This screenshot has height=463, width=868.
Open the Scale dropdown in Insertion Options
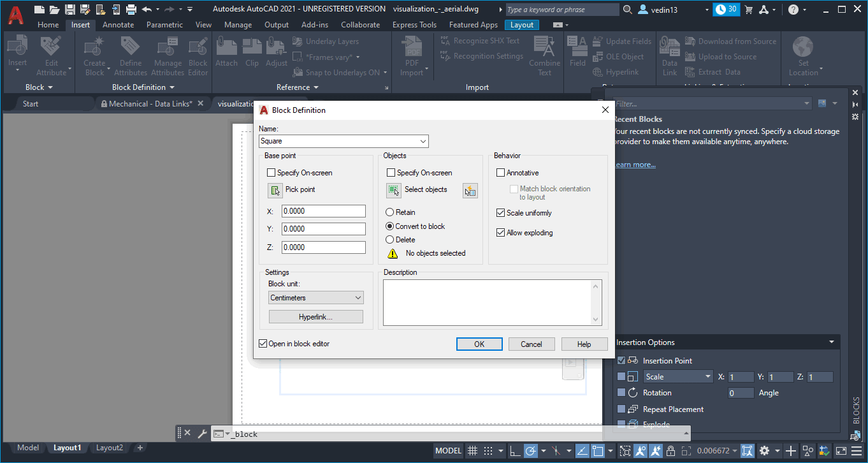(678, 377)
